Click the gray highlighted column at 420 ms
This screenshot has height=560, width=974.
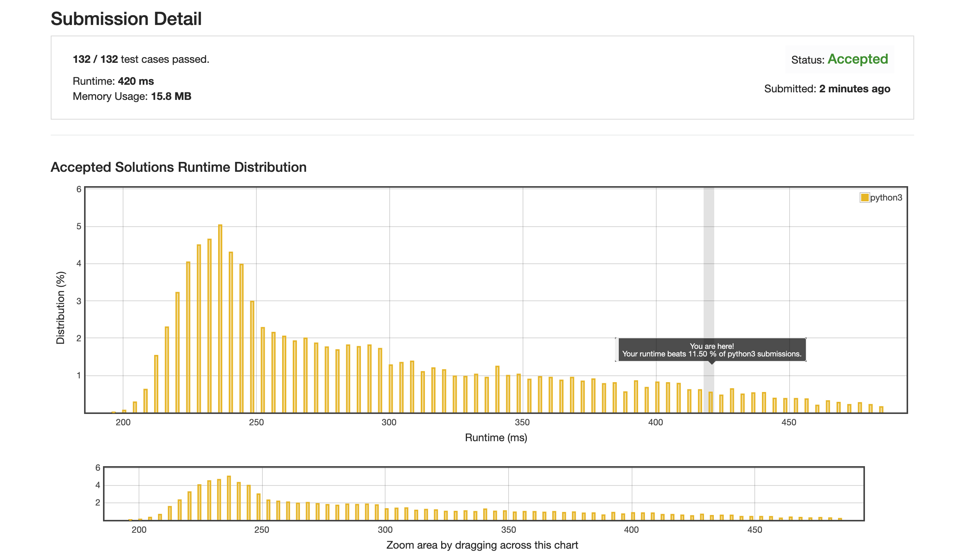click(709, 269)
